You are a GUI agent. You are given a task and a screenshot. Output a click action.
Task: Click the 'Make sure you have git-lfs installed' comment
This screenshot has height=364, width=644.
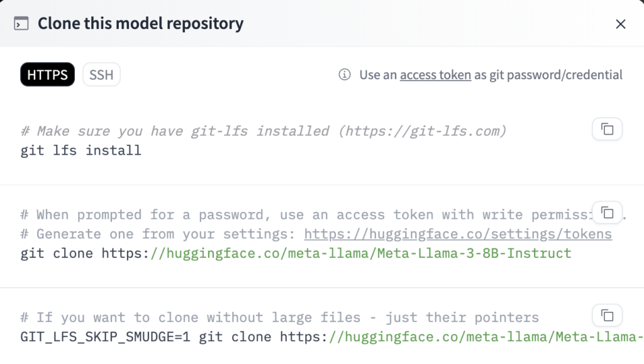click(264, 131)
